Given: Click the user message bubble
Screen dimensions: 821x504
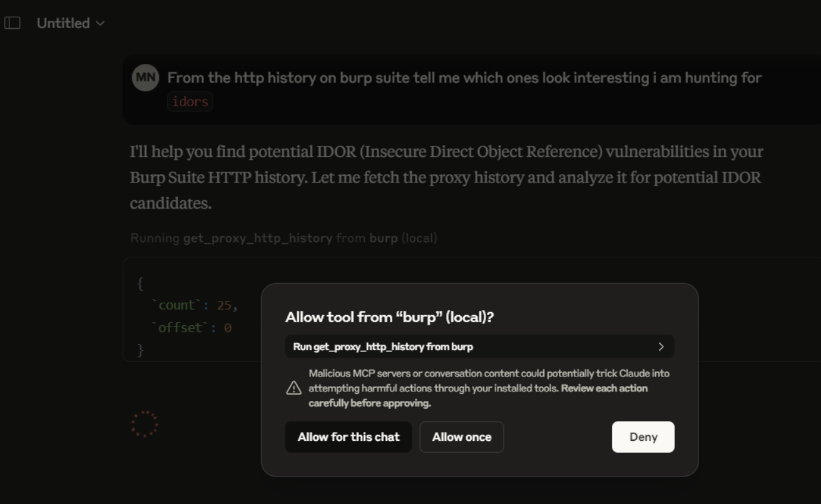Looking at the screenshot, I should 472,89.
